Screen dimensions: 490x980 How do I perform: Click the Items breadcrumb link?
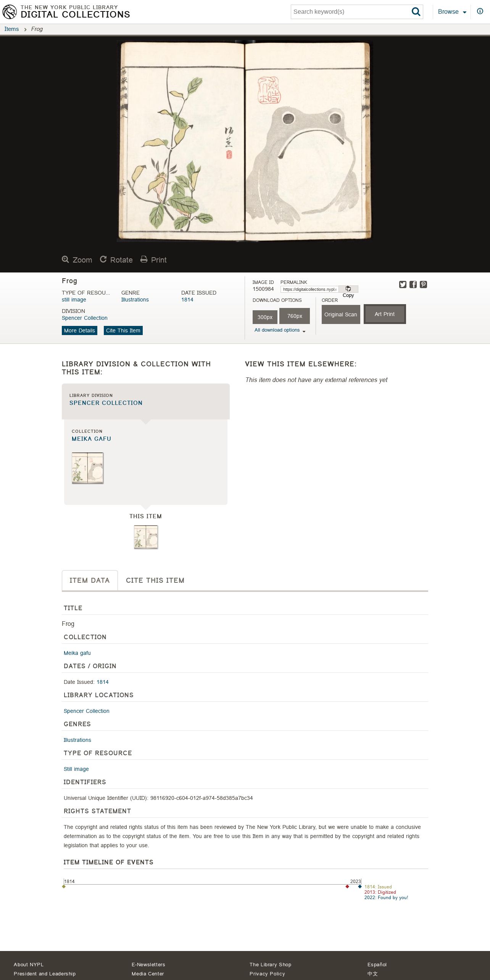tap(11, 29)
